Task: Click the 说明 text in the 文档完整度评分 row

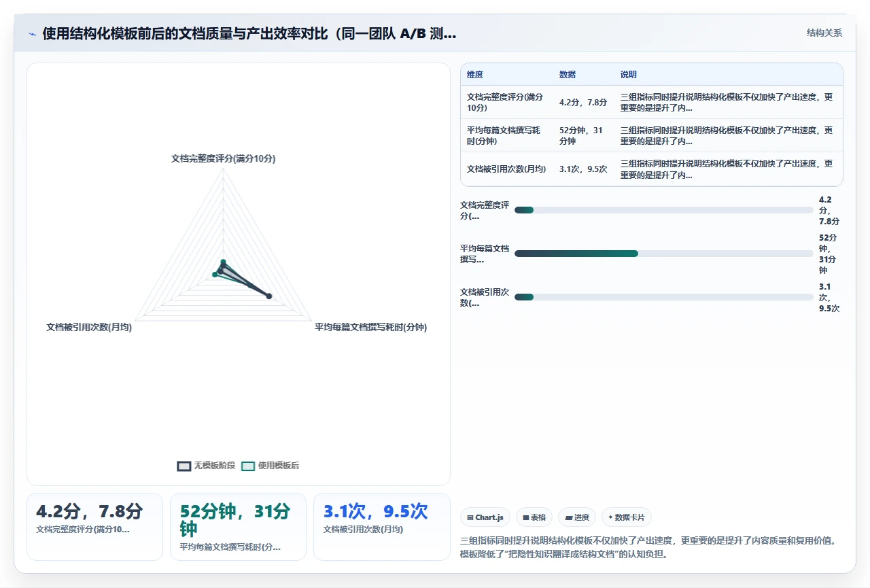Action: (x=727, y=102)
